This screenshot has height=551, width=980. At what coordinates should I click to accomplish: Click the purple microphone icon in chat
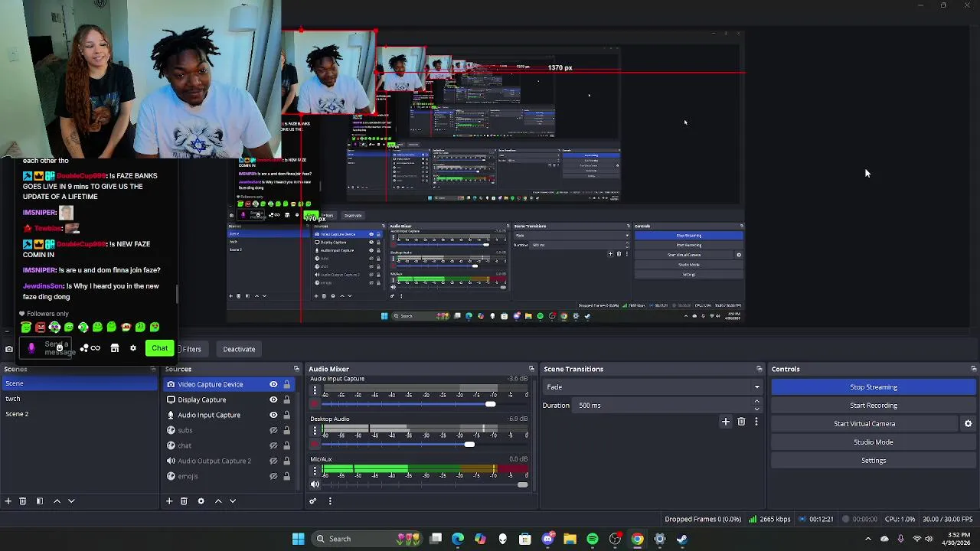31,348
